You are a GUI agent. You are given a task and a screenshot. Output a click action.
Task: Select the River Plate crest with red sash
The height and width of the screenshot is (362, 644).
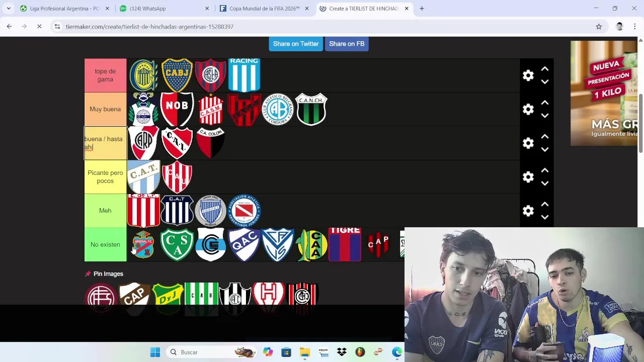click(143, 143)
